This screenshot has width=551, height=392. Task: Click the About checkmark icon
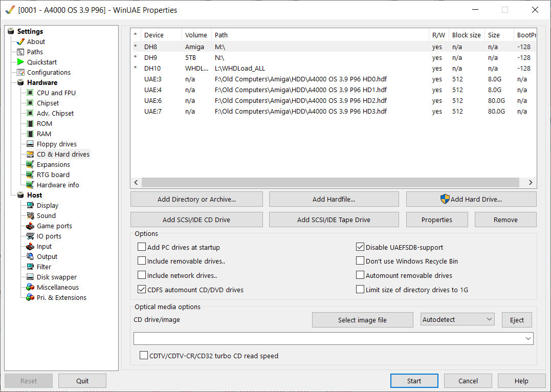click(x=20, y=41)
